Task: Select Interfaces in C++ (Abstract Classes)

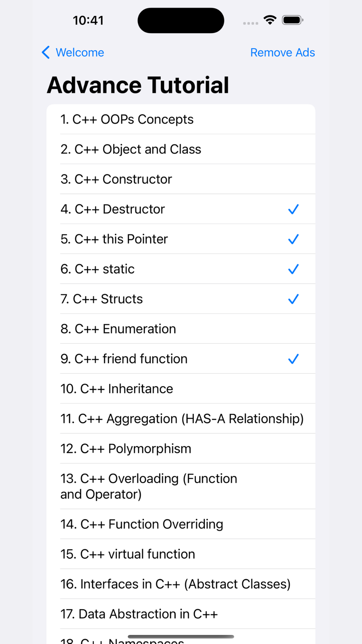Action: [176, 584]
